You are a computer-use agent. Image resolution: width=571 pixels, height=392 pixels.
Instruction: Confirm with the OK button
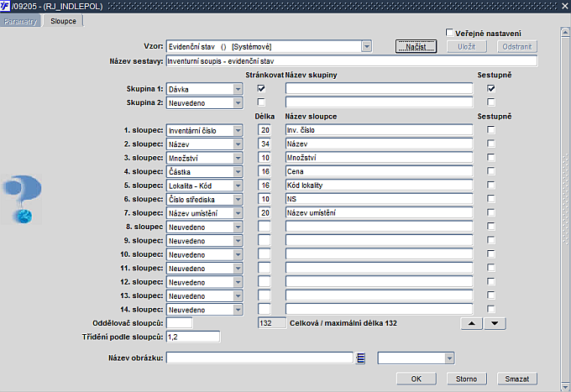pyautogui.click(x=416, y=379)
